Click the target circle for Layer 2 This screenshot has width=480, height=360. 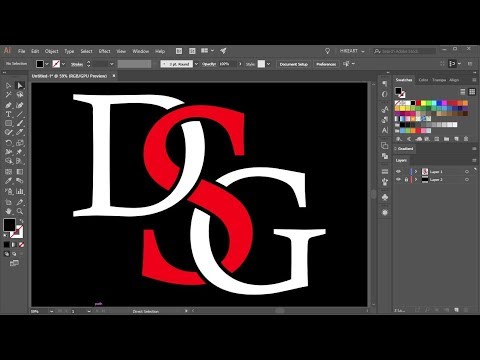(x=467, y=180)
